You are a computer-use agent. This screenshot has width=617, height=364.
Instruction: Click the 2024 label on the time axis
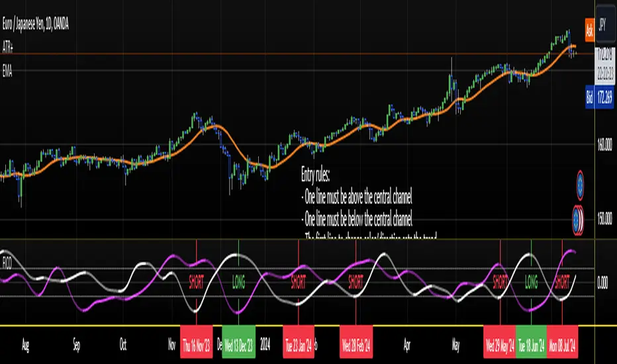point(265,345)
